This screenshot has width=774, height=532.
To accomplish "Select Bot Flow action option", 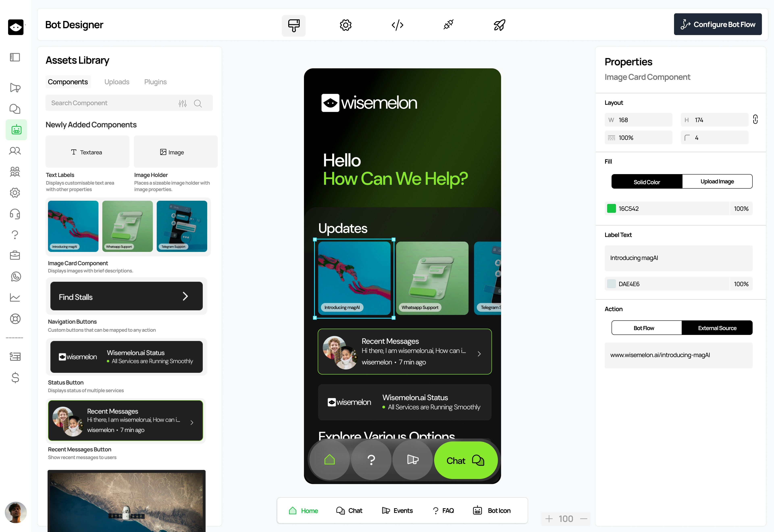I will [647, 328].
